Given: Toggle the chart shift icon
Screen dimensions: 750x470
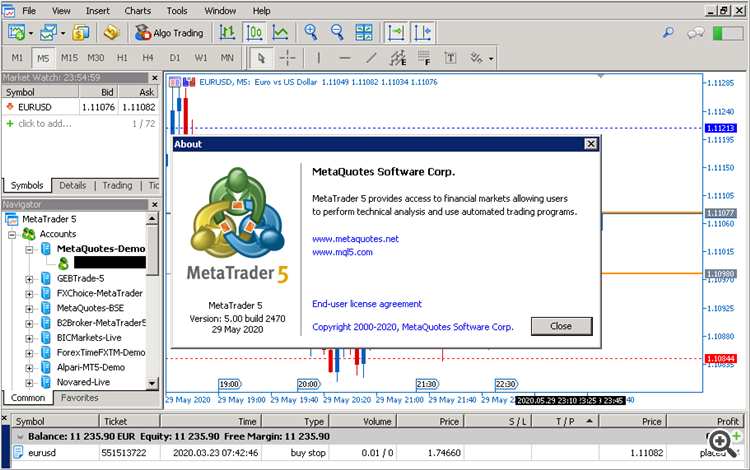Looking at the screenshot, I should [423, 33].
